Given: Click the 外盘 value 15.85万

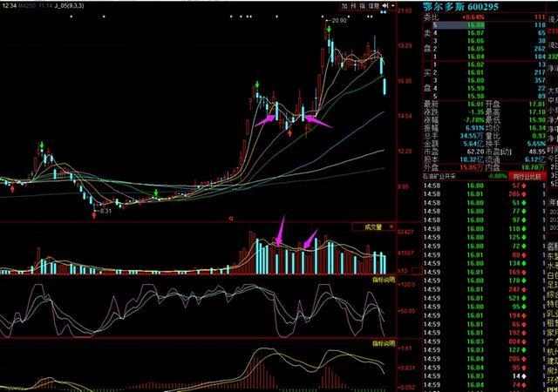Looking at the screenshot, I should pyautogui.click(x=472, y=167).
